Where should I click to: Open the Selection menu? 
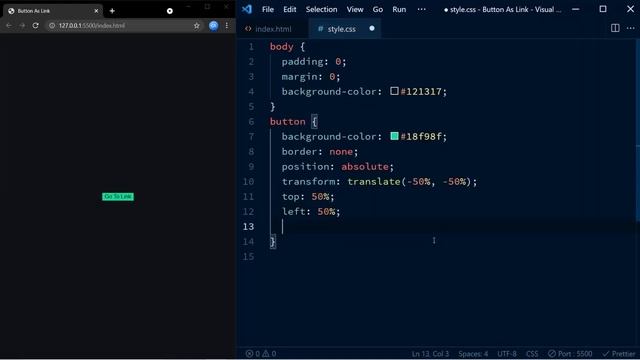[322, 9]
